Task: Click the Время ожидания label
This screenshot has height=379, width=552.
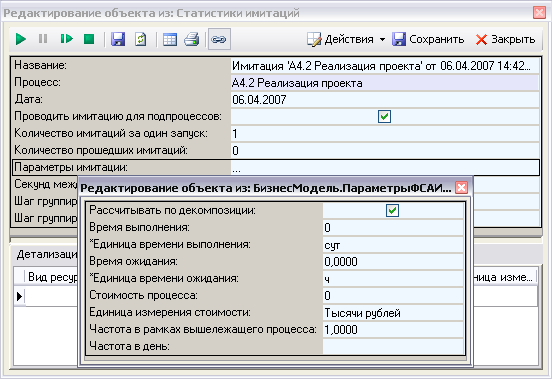Action: [133, 261]
